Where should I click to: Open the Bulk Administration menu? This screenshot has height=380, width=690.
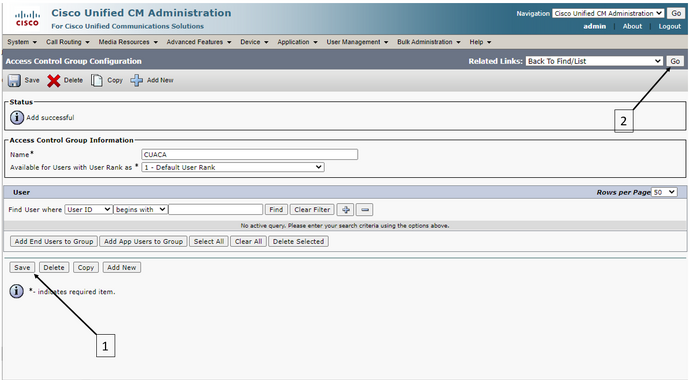[429, 42]
